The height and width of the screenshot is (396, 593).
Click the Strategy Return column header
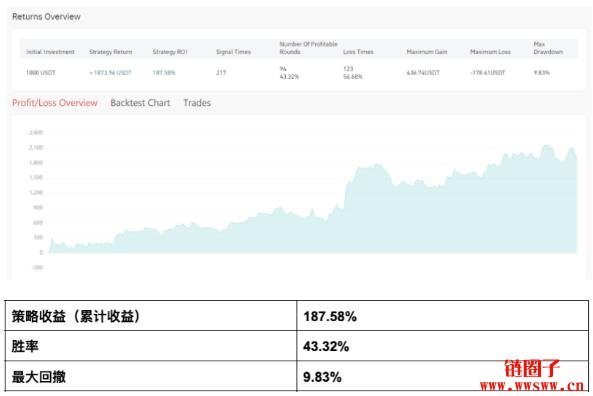point(111,52)
